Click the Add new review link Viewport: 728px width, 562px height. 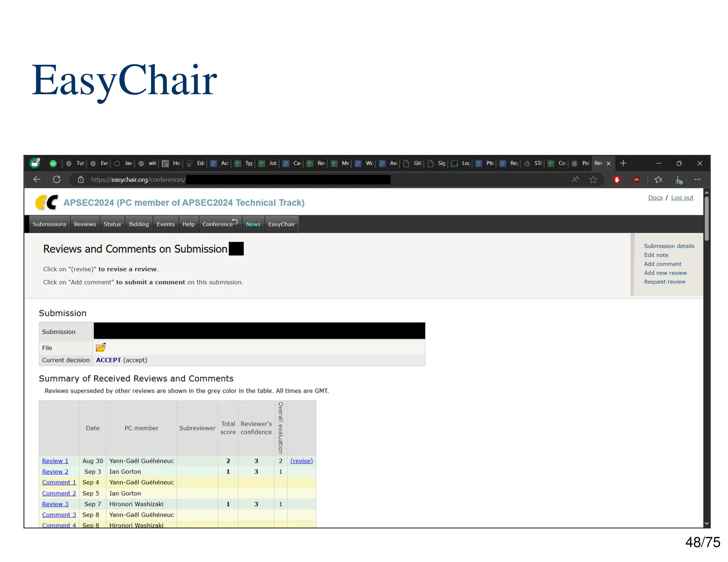pyautogui.click(x=665, y=273)
